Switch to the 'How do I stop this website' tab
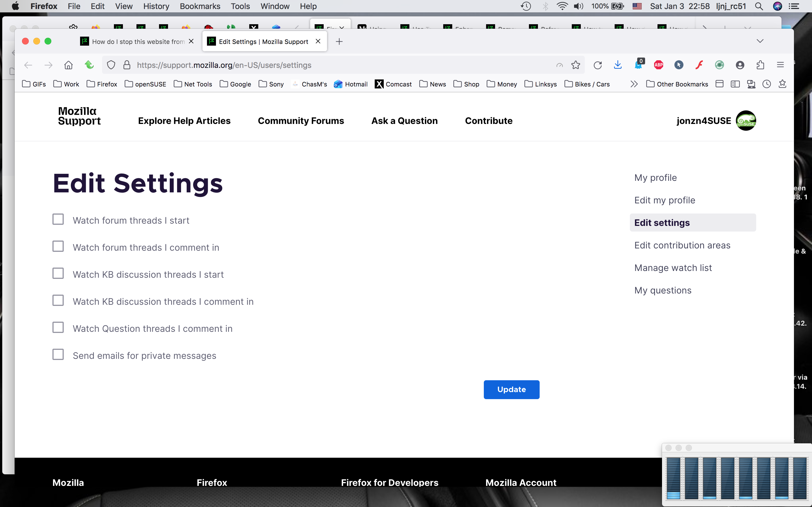The image size is (812, 507). coord(138,42)
